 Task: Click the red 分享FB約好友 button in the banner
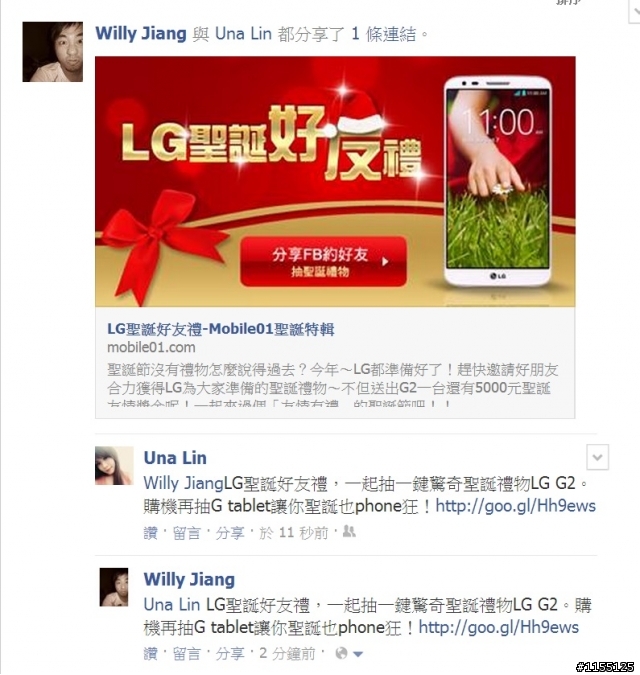(323, 261)
